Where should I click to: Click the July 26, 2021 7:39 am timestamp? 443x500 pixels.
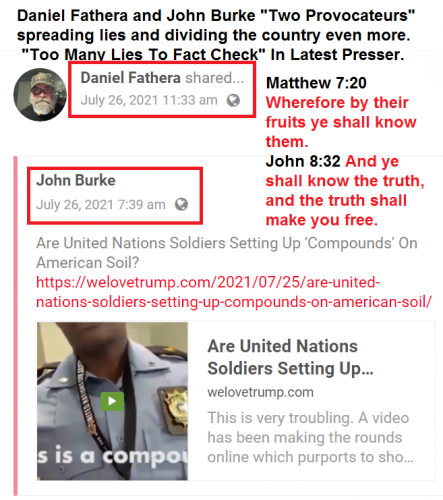(101, 204)
